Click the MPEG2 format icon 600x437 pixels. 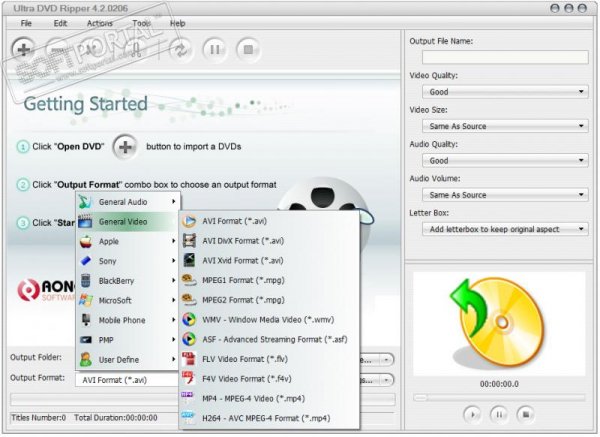pyautogui.click(x=189, y=300)
